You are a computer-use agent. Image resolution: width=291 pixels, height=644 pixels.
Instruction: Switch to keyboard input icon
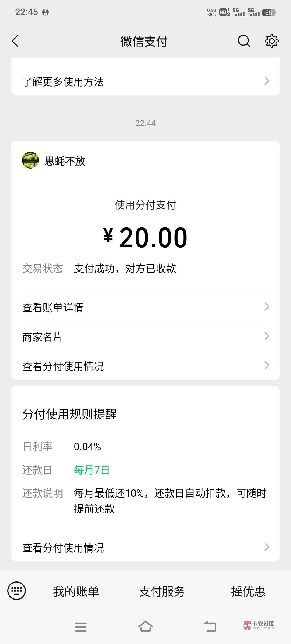16,591
